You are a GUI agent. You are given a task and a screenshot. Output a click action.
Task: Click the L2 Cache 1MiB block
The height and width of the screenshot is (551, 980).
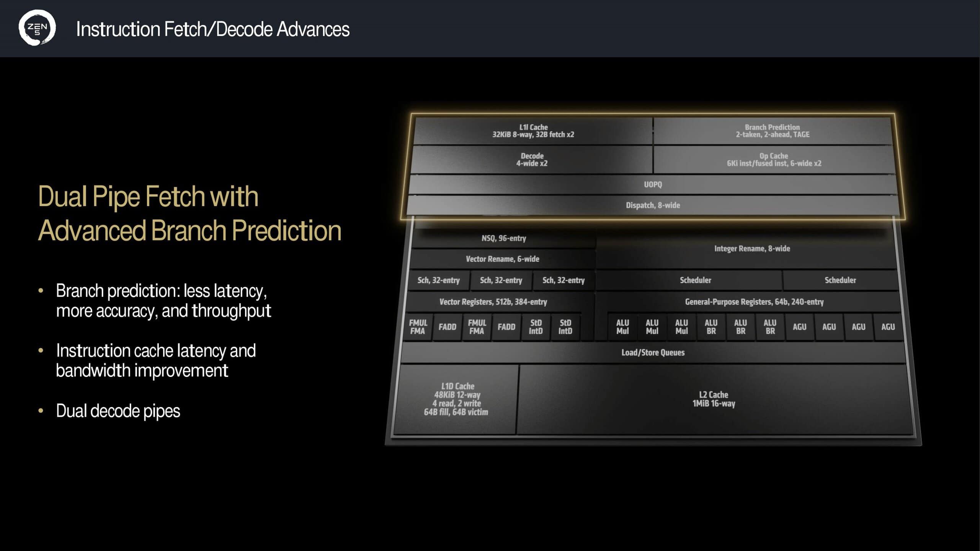click(714, 399)
